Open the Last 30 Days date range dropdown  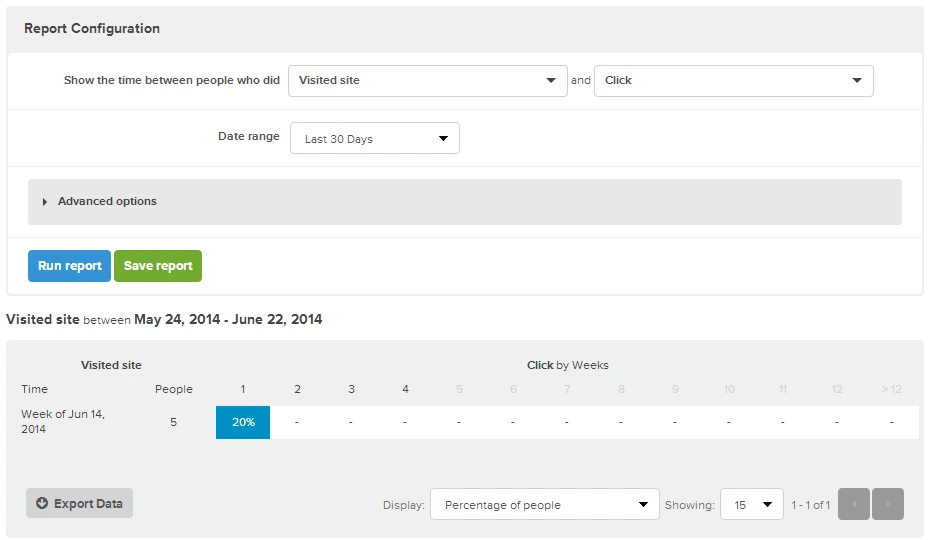point(374,139)
